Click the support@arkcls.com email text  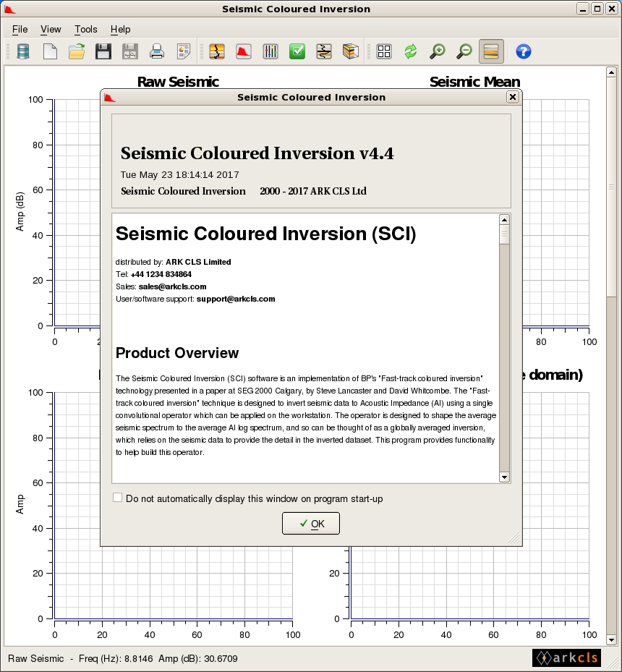coord(236,299)
